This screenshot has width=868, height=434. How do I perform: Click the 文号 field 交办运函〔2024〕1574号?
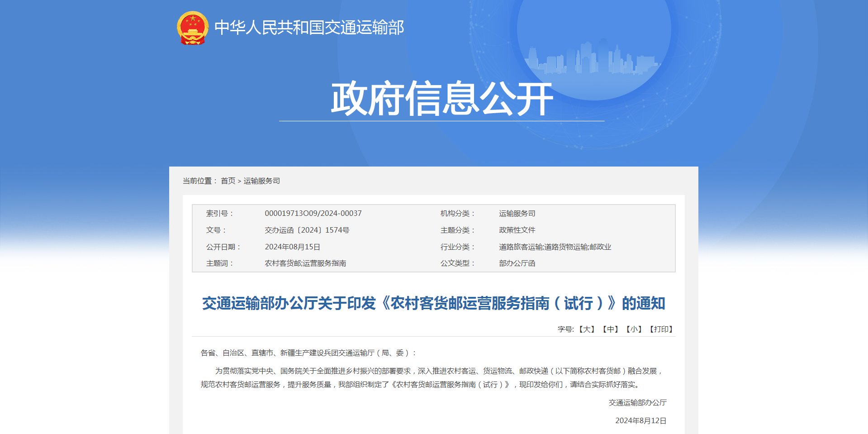tap(308, 230)
